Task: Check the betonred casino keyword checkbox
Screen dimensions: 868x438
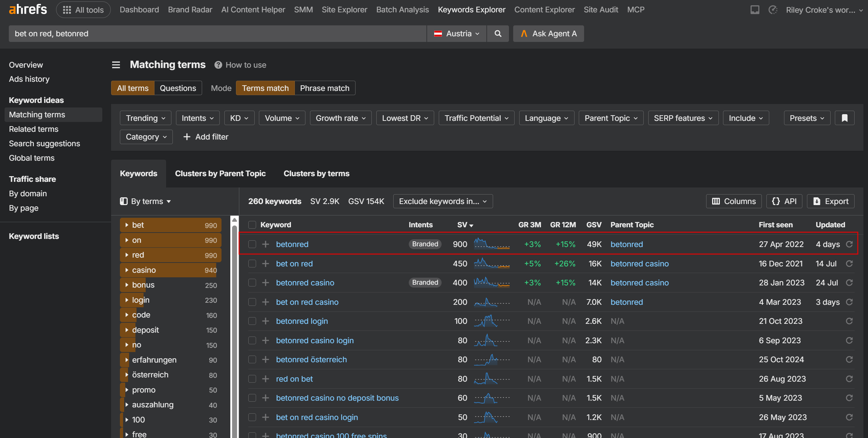Action: point(252,283)
